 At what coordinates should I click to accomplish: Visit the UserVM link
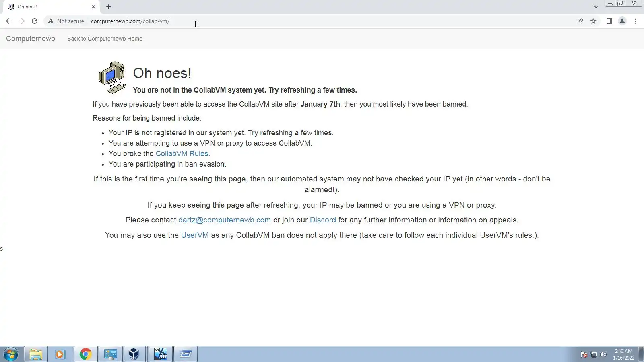tap(195, 235)
